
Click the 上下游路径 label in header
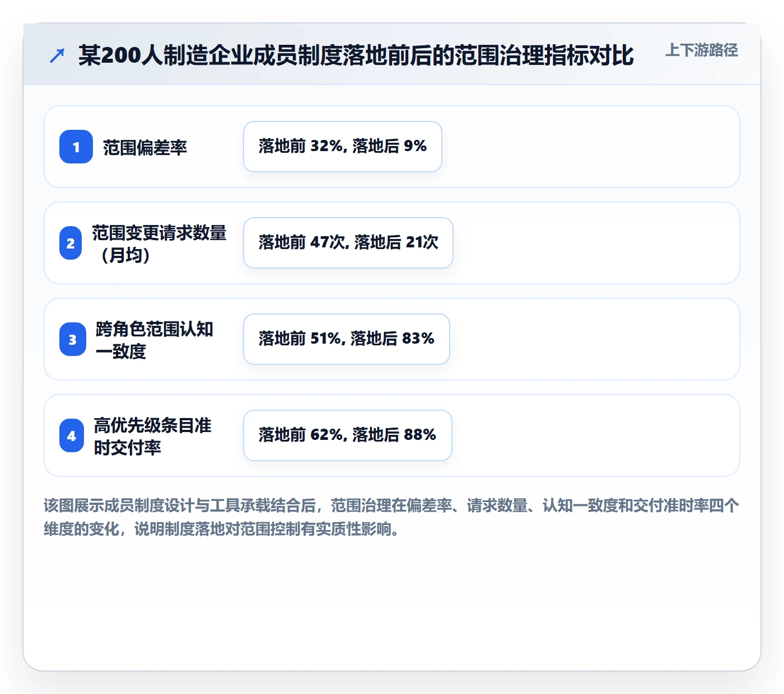pos(702,50)
